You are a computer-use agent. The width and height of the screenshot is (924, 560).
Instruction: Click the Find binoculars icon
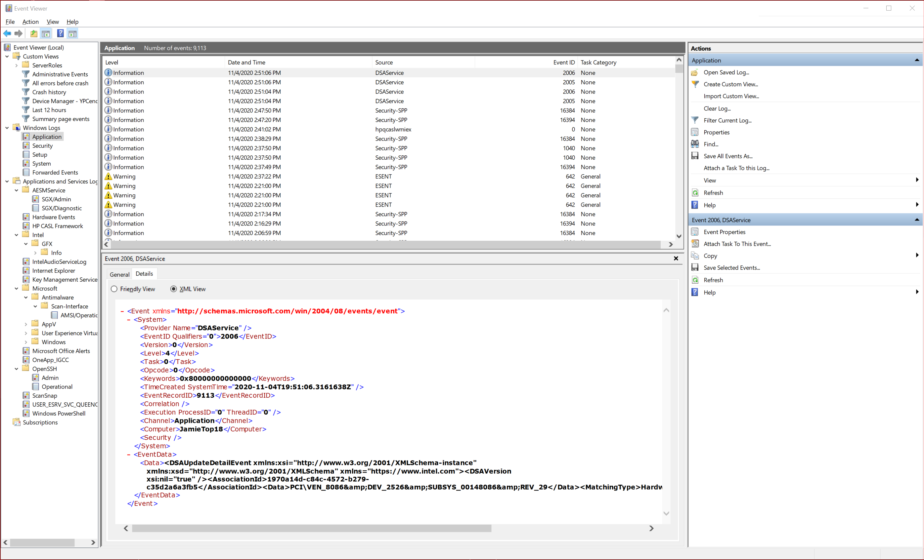tap(695, 144)
